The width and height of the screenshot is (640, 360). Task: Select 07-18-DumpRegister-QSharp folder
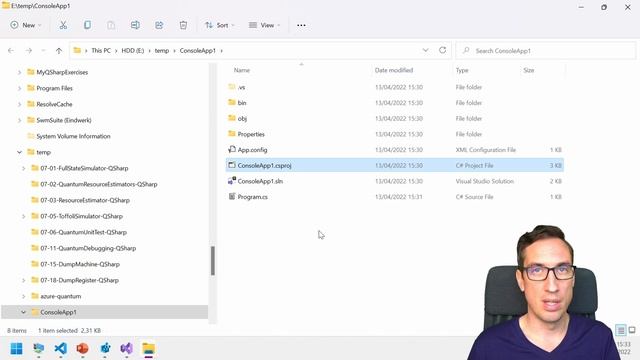80,280
